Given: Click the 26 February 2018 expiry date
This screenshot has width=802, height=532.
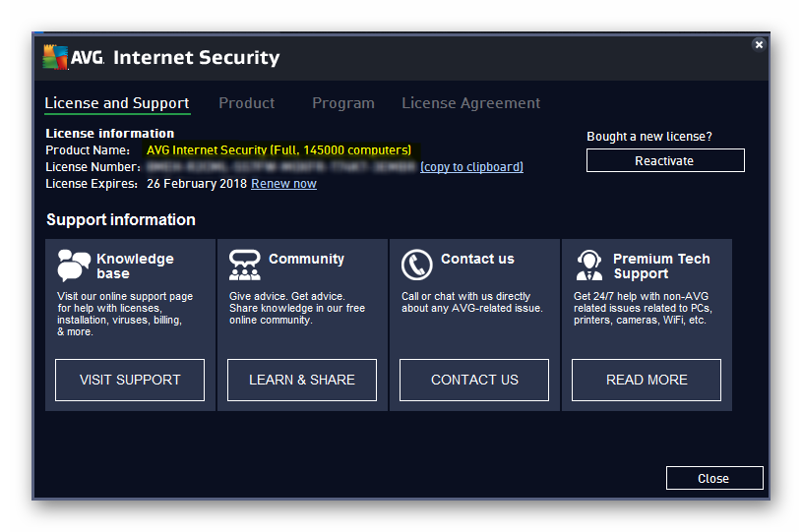Looking at the screenshot, I should (x=197, y=184).
